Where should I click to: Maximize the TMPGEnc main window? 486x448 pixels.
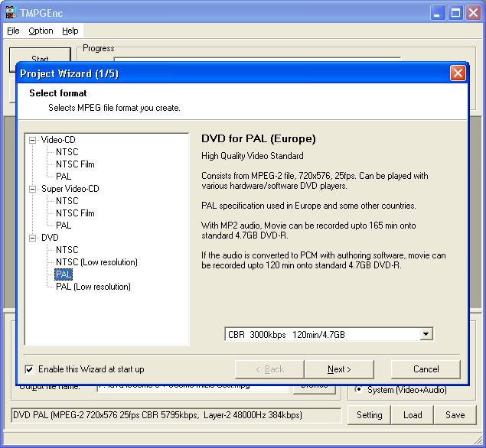point(455,13)
